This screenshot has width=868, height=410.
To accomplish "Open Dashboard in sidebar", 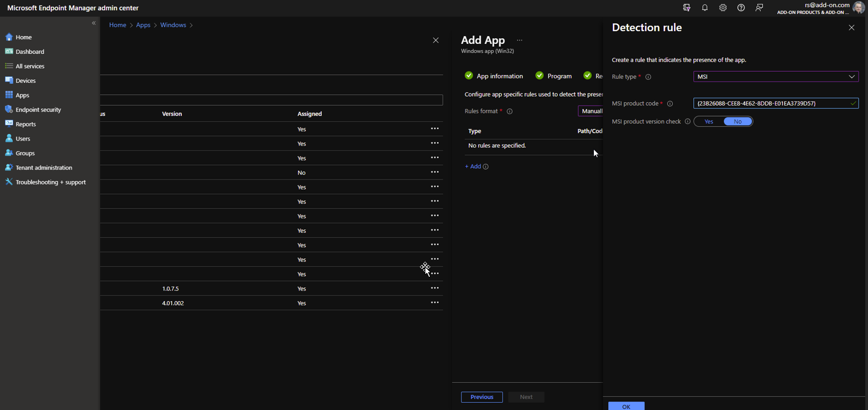I will (x=29, y=52).
